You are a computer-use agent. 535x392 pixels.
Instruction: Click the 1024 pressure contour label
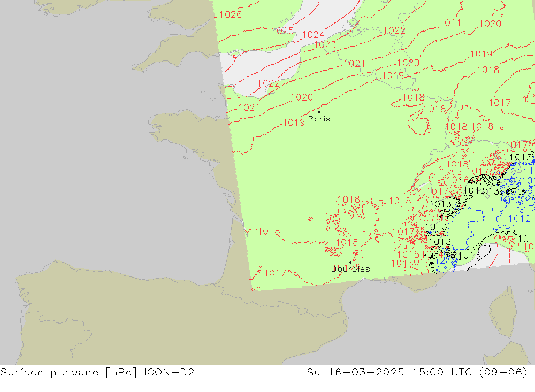(x=313, y=35)
